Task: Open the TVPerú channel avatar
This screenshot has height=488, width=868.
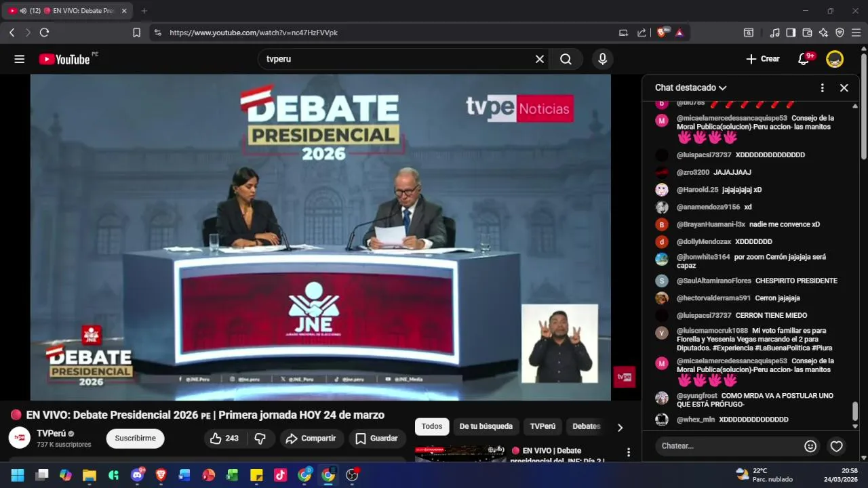Action: click(x=20, y=438)
